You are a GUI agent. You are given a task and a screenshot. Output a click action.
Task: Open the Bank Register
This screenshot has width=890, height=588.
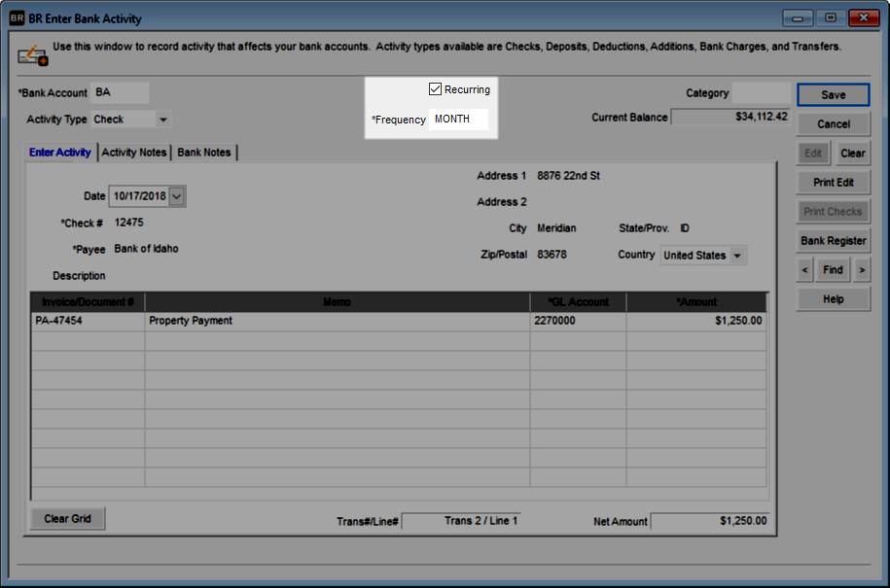tap(833, 240)
